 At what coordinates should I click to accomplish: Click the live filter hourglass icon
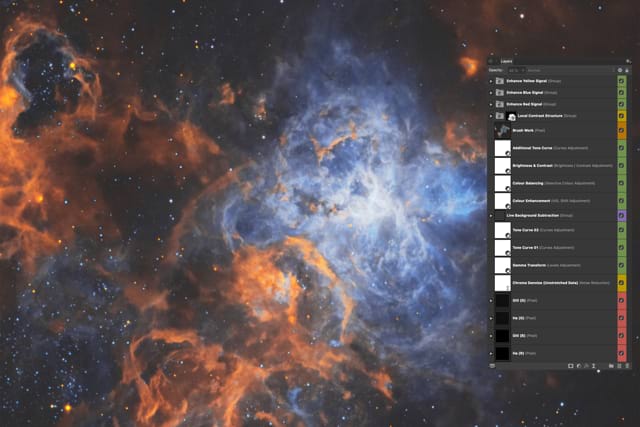595,366
